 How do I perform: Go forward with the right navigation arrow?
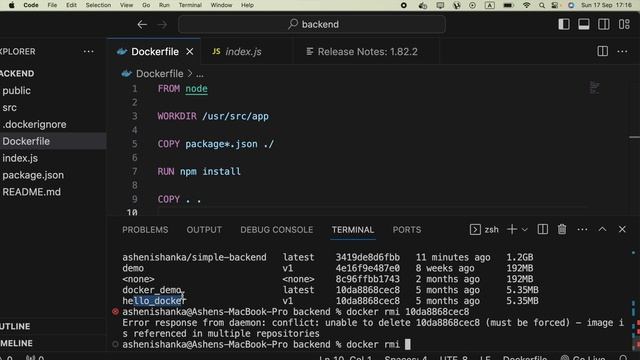[x=162, y=24]
